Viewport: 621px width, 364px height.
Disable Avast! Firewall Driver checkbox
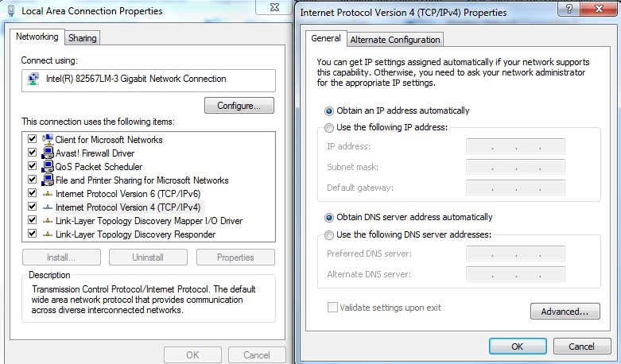point(33,153)
